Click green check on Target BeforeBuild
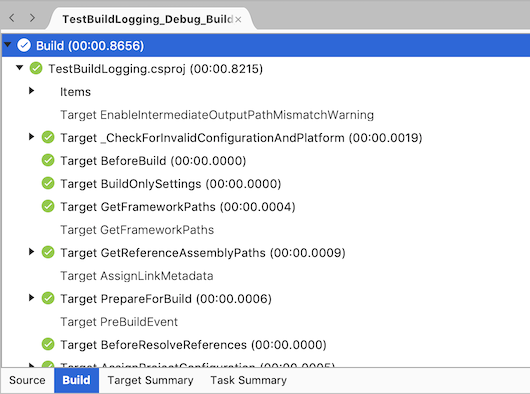The image size is (530, 394). (x=48, y=160)
